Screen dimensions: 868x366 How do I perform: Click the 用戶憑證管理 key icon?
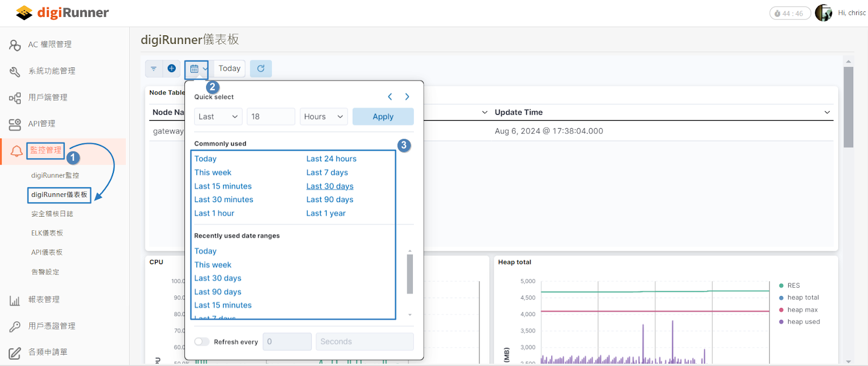pos(15,326)
